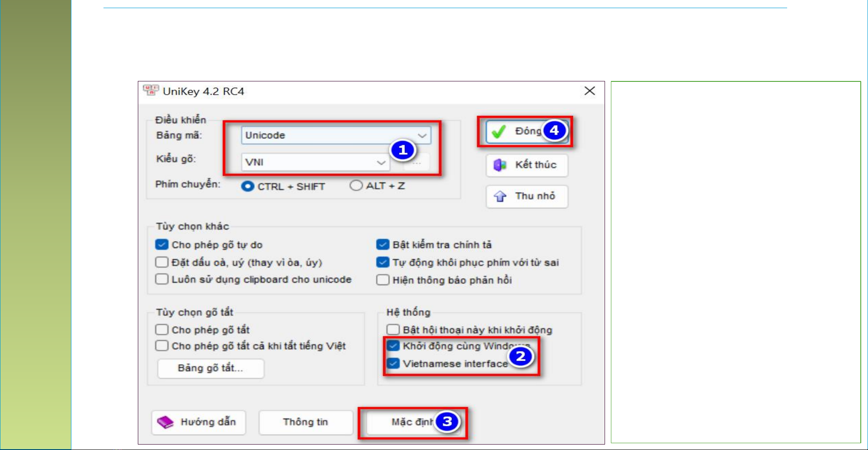Viewport: 868px width, 450px height.
Task: Toggle Cho phép gõ tự do
Action: point(162,245)
